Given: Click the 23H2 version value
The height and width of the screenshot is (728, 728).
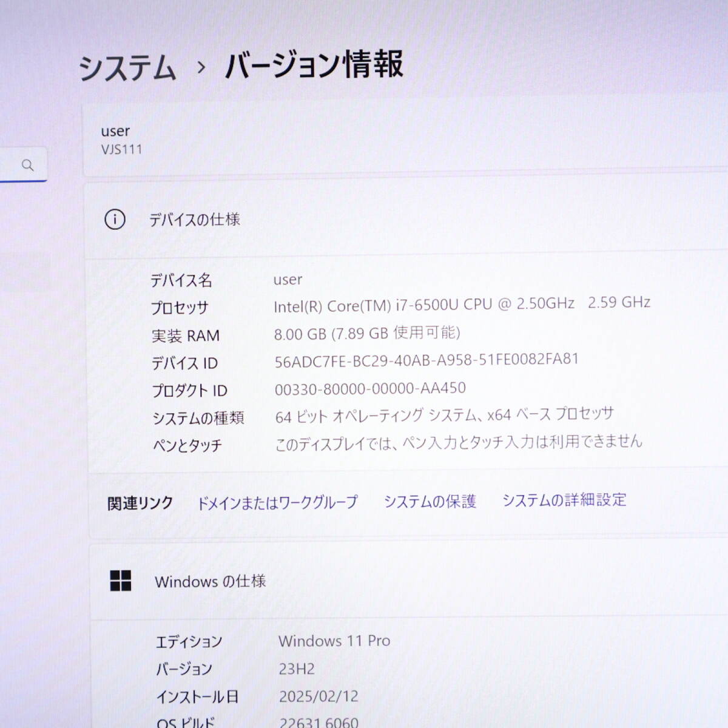Looking at the screenshot, I should (x=297, y=669).
